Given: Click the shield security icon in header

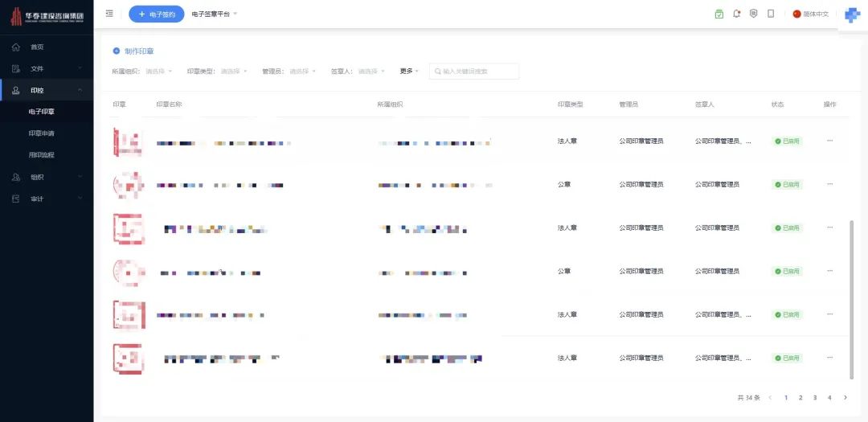Looking at the screenshot, I should [x=753, y=14].
